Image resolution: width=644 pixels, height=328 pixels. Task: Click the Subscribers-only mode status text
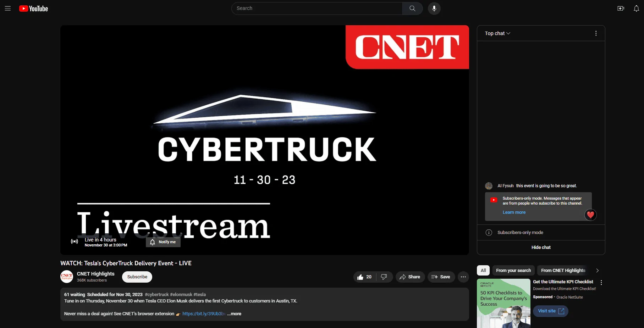click(520, 233)
